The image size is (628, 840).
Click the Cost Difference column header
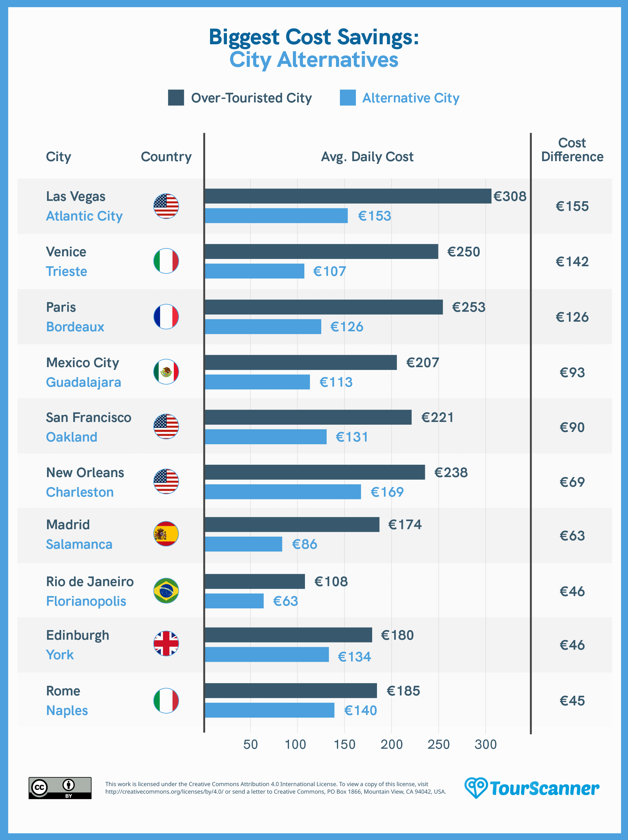(x=572, y=150)
